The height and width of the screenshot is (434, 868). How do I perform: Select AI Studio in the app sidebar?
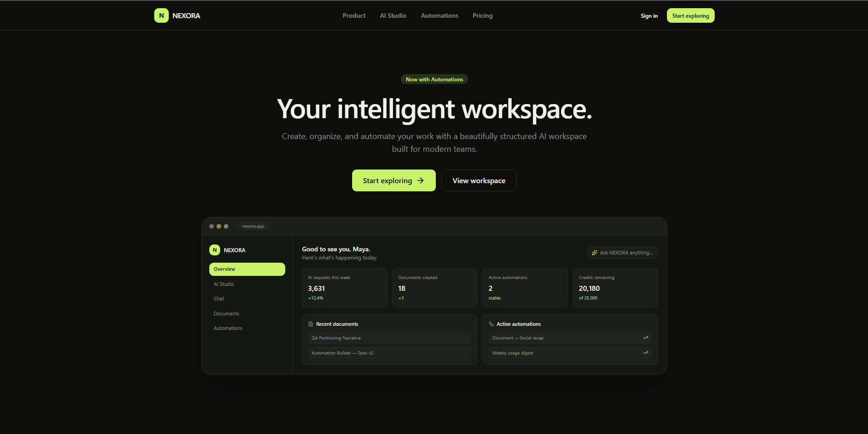click(x=247, y=284)
